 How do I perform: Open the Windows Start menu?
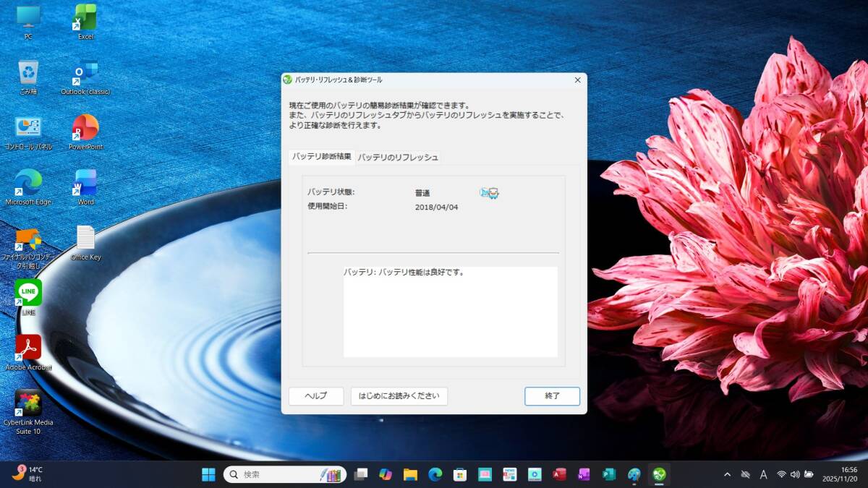pyautogui.click(x=208, y=474)
